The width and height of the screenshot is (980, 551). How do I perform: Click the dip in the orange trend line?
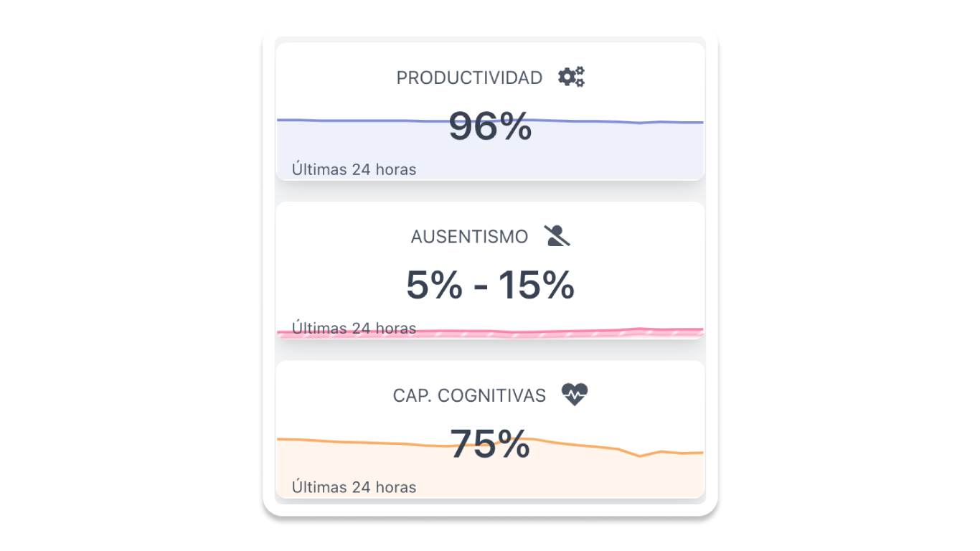[x=641, y=456]
